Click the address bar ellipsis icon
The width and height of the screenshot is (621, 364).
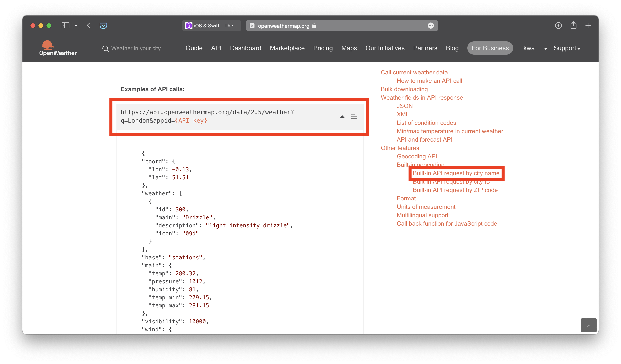[x=431, y=26]
